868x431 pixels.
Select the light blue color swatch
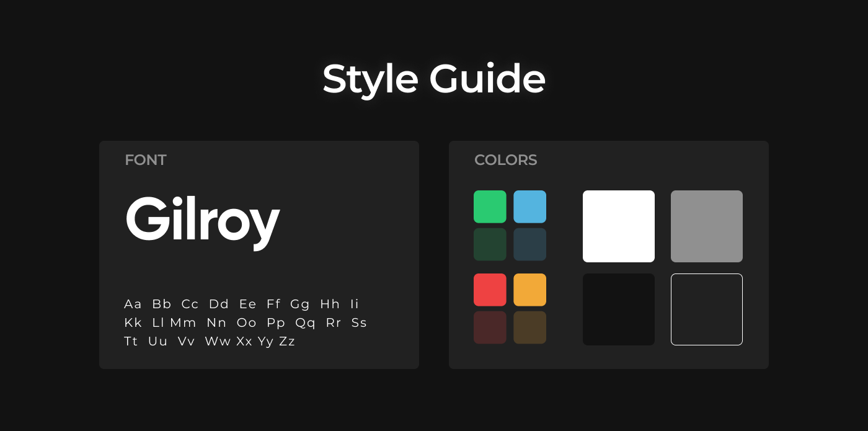(x=529, y=207)
